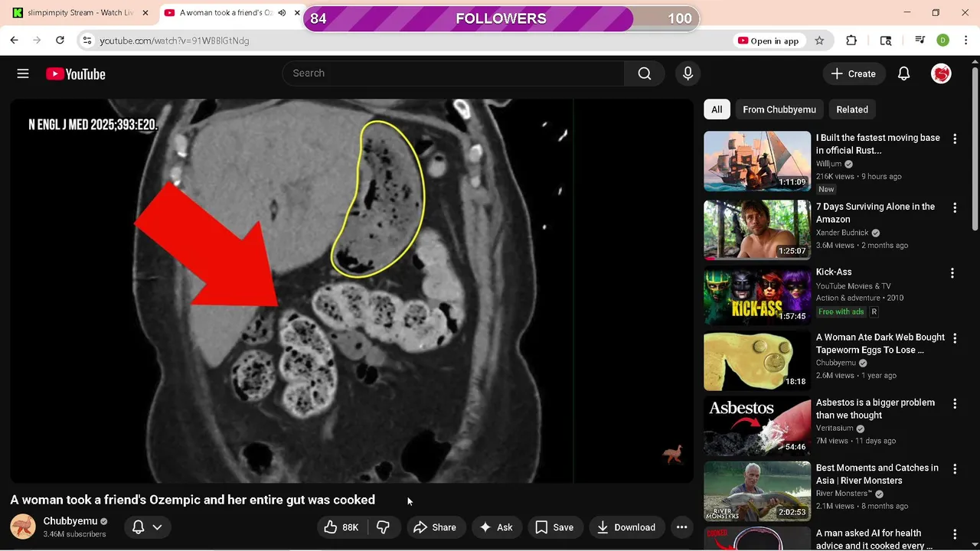Download the video

pyautogui.click(x=626, y=527)
